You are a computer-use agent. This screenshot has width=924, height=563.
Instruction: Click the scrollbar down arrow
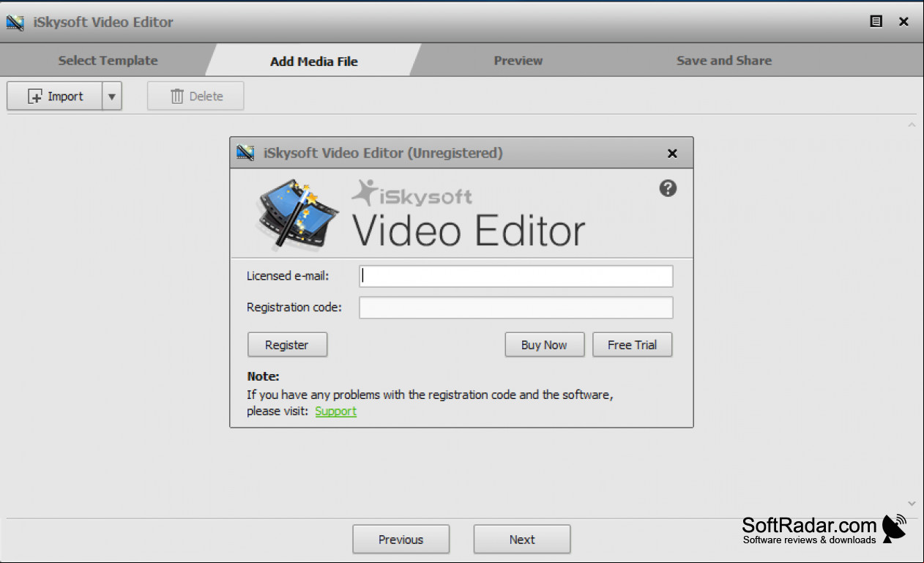(912, 504)
